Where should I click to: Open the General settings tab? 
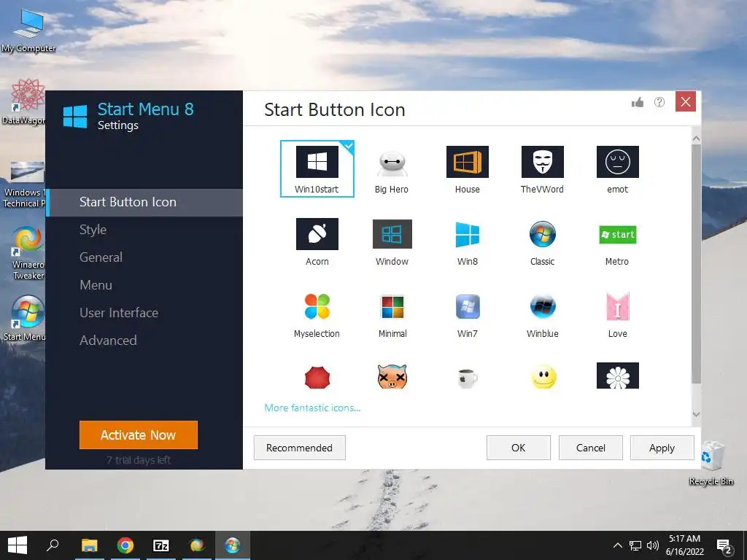tap(144, 257)
